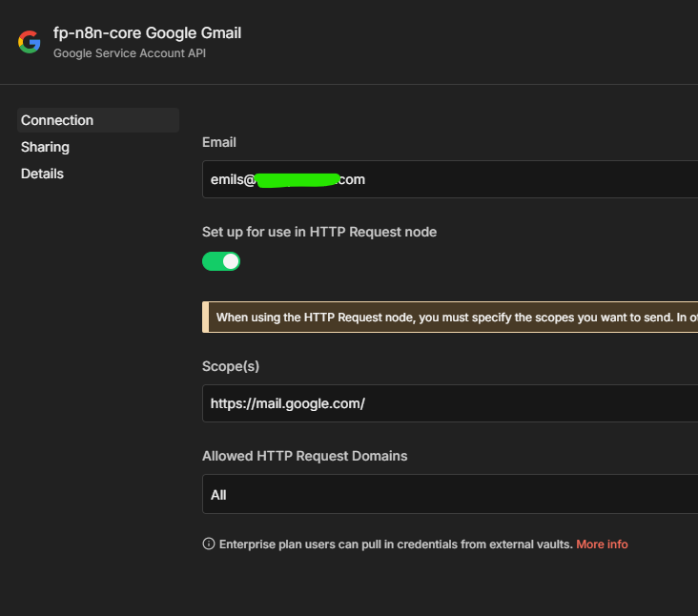698x616 pixels.
Task: Click the Email field label
Action: coord(219,142)
